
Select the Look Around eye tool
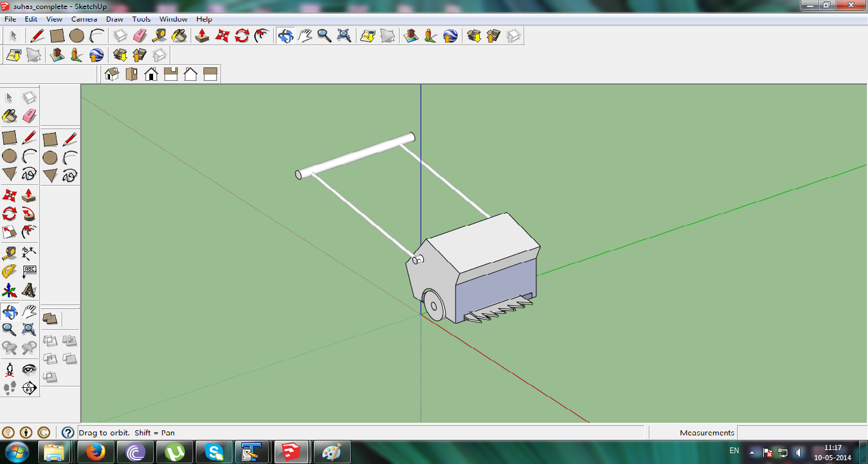point(29,369)
